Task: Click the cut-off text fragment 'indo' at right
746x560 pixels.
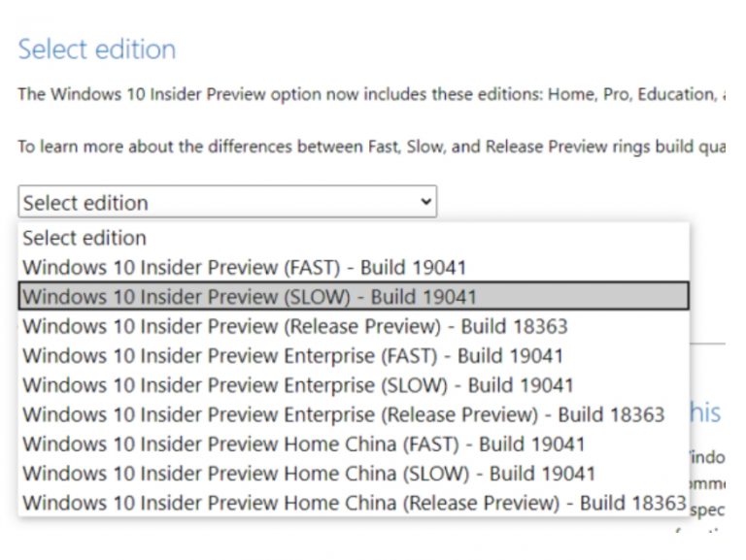Action: coord(708,456)
